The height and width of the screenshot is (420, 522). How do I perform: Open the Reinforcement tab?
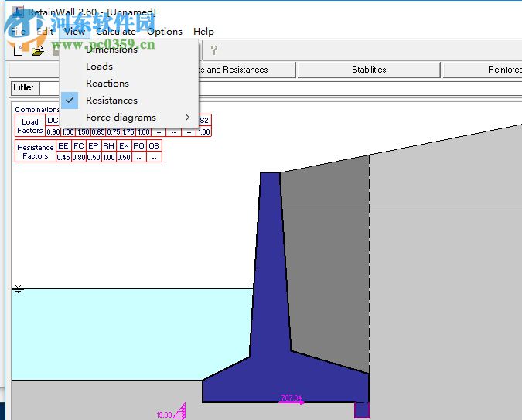pos(503,70)
